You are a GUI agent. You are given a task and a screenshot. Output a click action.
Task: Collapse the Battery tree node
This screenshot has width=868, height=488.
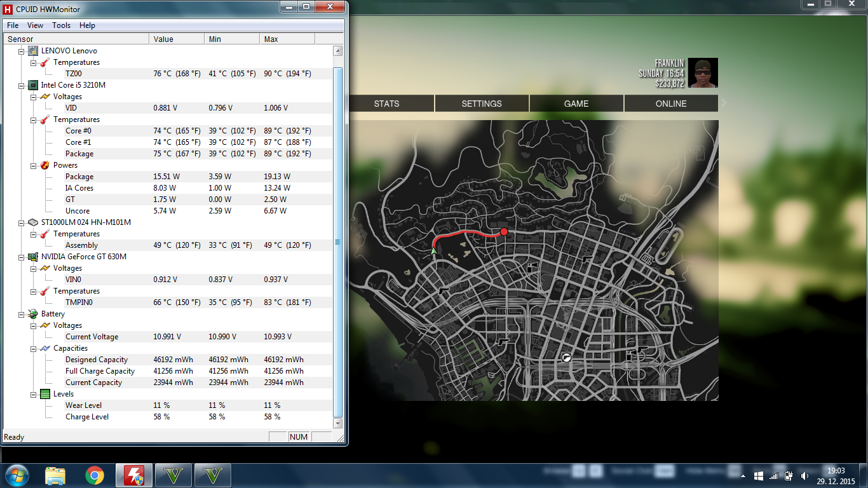pos(22,314)
